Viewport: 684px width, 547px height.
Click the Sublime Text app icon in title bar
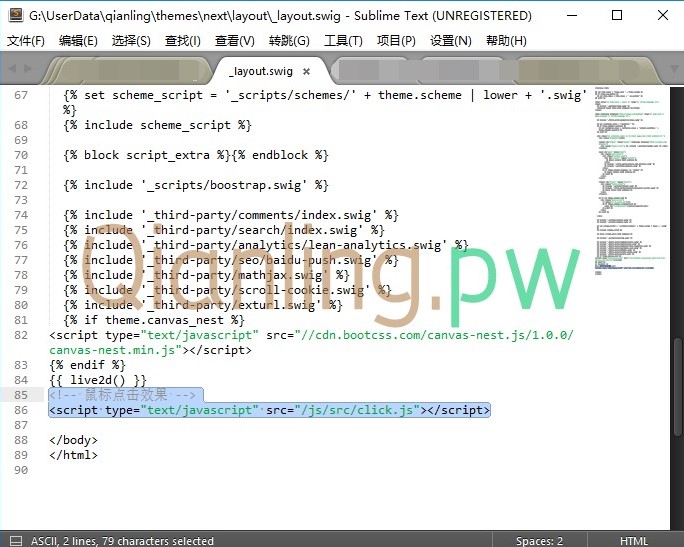16,15
